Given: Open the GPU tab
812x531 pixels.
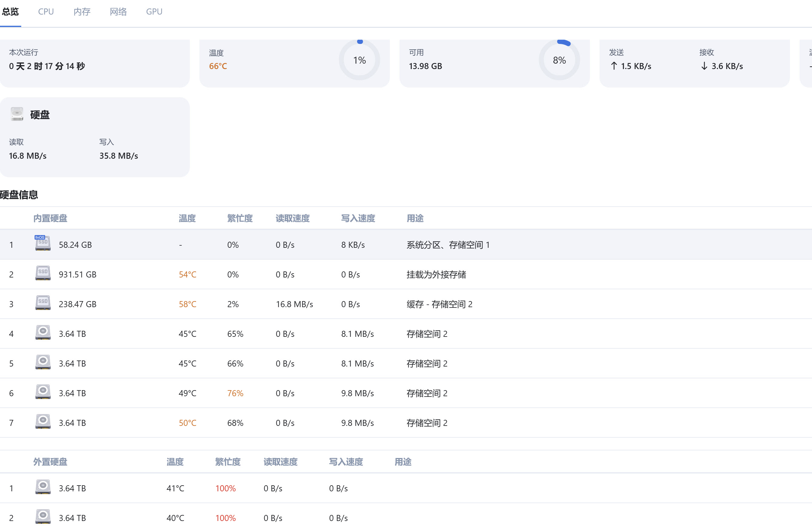Looking at the screenshot, I should coord(154,12).
